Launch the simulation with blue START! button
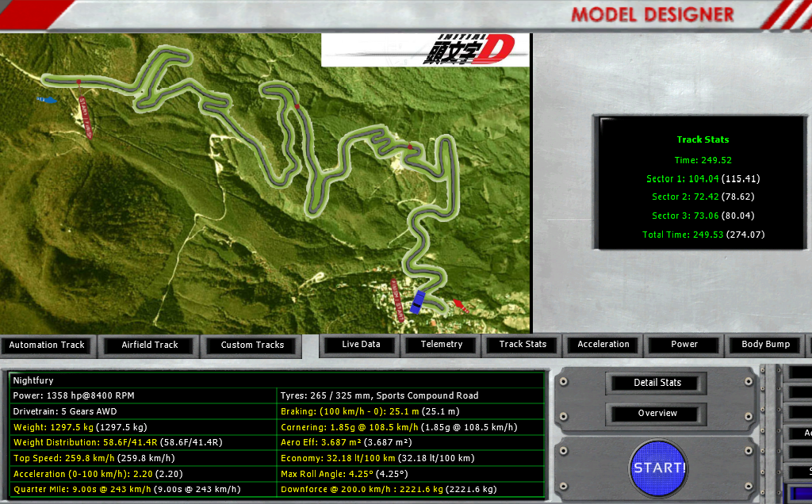 point(658,468)
